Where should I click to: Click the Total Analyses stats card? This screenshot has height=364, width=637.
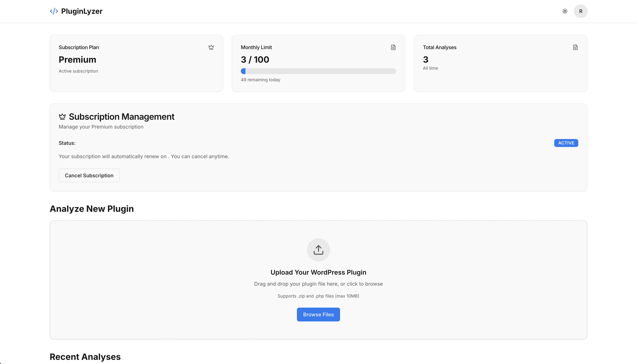pos(500,63)
